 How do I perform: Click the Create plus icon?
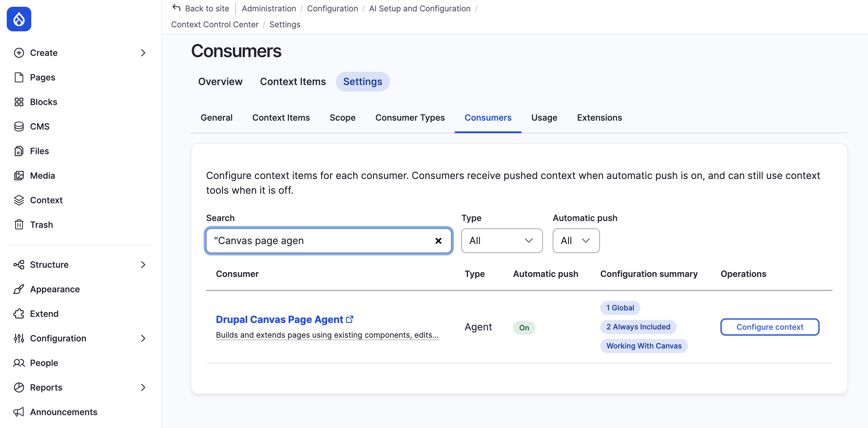point(19,53)
